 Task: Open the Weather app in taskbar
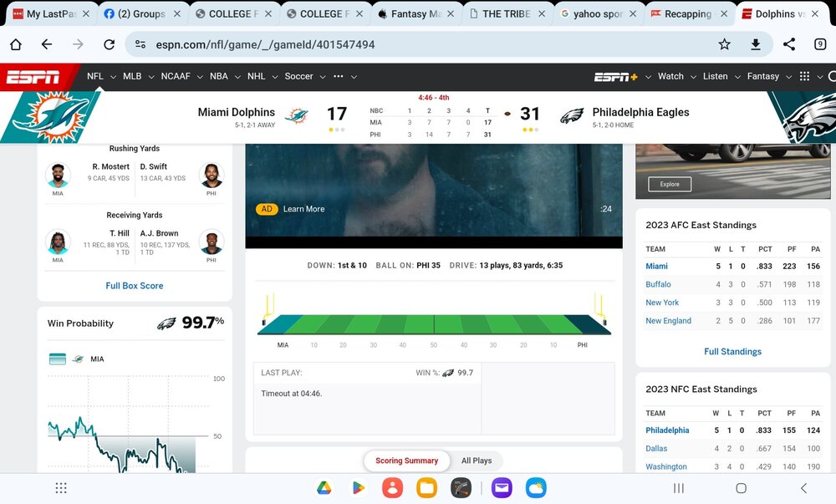point(536,488)
